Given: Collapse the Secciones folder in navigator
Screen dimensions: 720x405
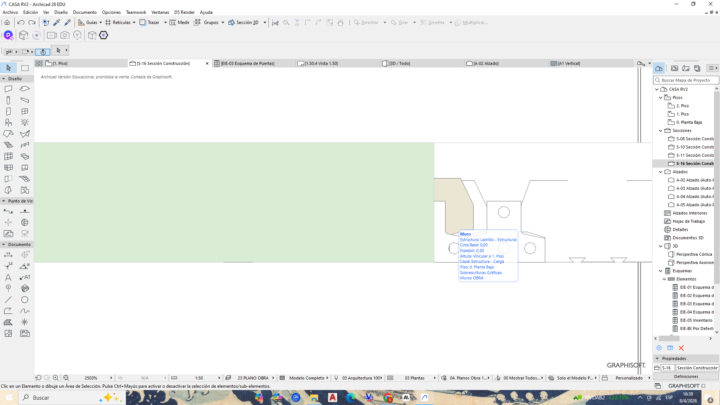Looking at the screenshot, I should click(x=661, y=131).
